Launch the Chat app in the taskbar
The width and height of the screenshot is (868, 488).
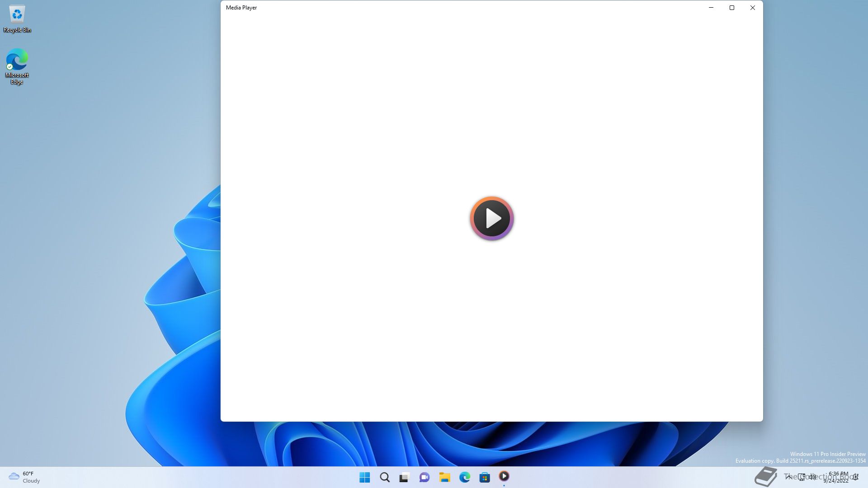[424, 477]
